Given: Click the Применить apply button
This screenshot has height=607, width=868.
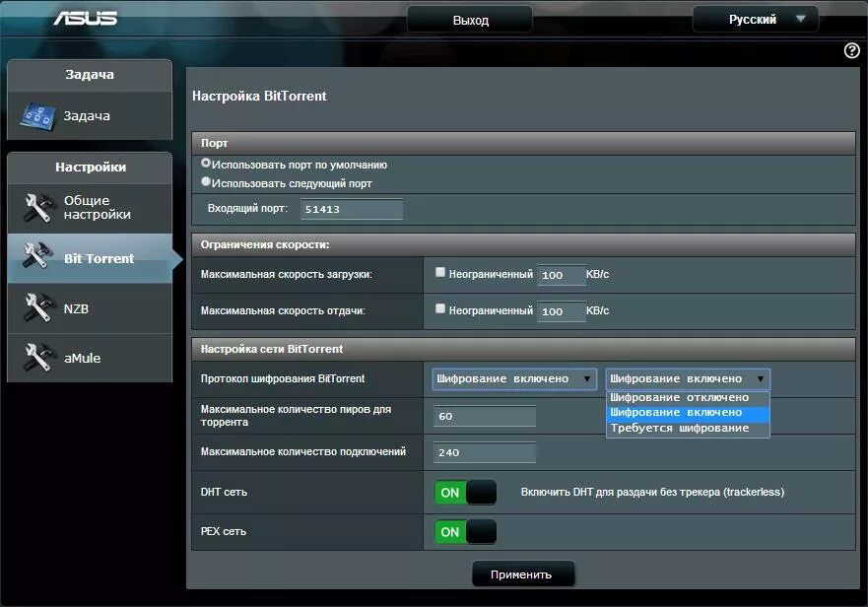Looking at the screenshot, I should pyautogui.click(x=523, y=574).
